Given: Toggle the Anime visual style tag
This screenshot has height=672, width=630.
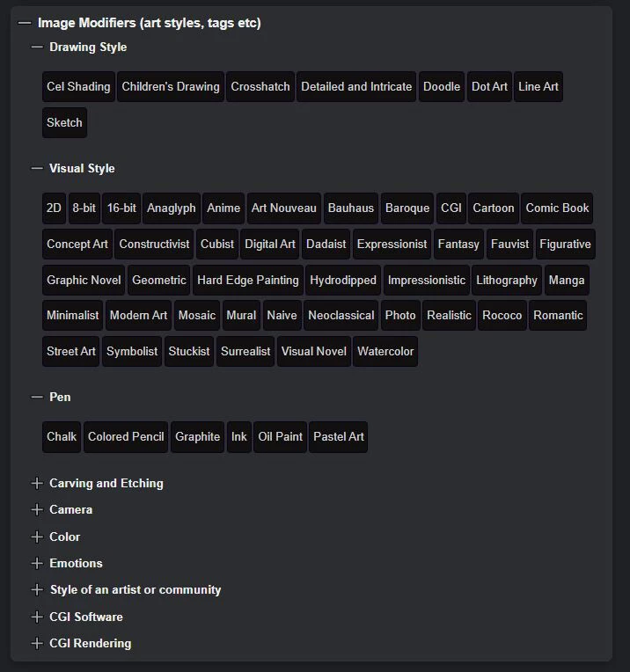Looking at the screenshot, I should 223,208.
